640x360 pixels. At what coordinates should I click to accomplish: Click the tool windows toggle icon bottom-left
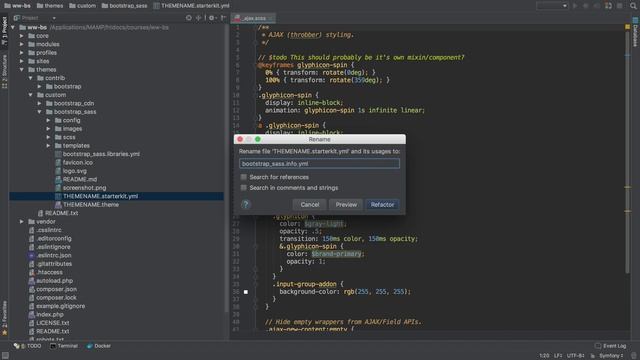[5, 356]
